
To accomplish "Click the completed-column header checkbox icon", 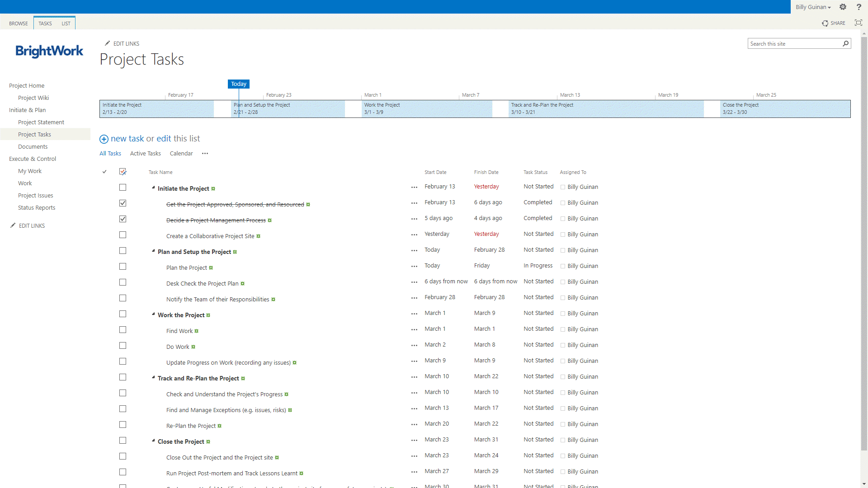I will [123, 172].
